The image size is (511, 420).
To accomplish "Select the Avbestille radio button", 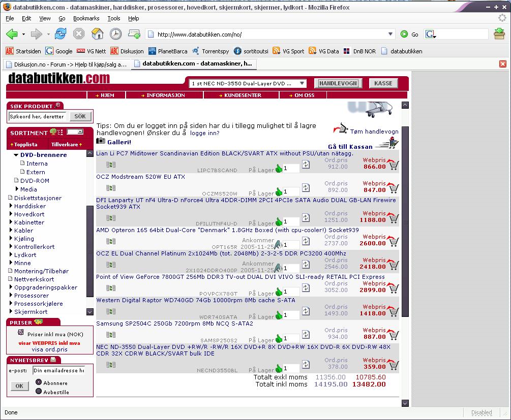I will [x=39, y=391].
